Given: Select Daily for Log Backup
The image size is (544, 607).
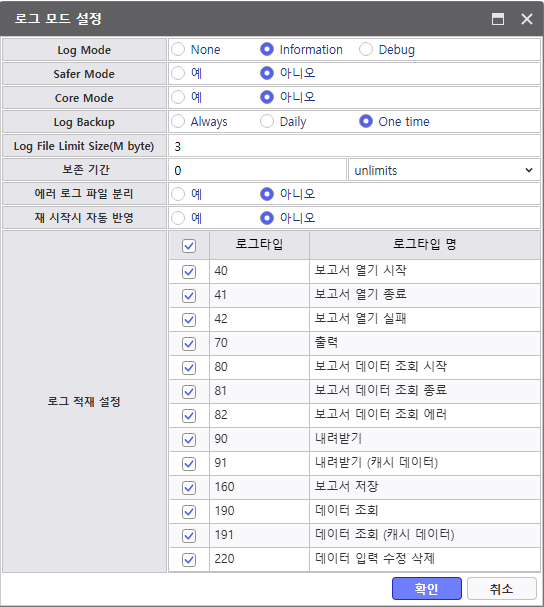Looking at the screenshot, I should tap(267, 121).
